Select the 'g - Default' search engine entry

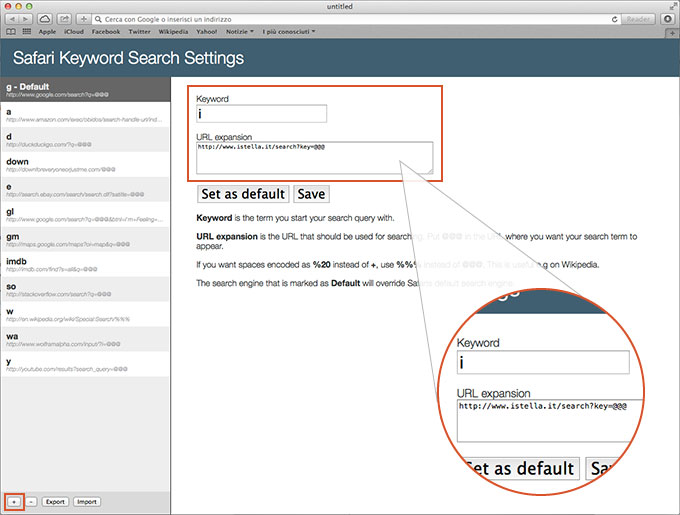point(85,90)
